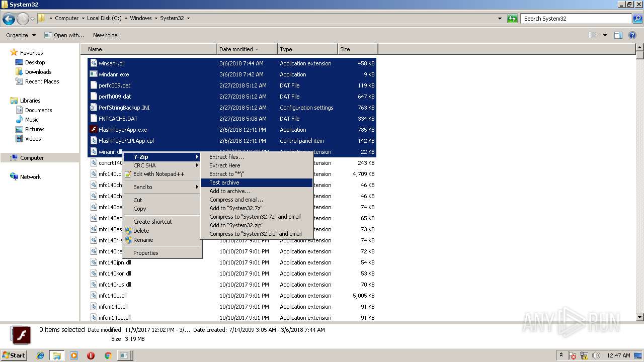
Task: Choose Extract Here
Action: (x=257, y=165)
